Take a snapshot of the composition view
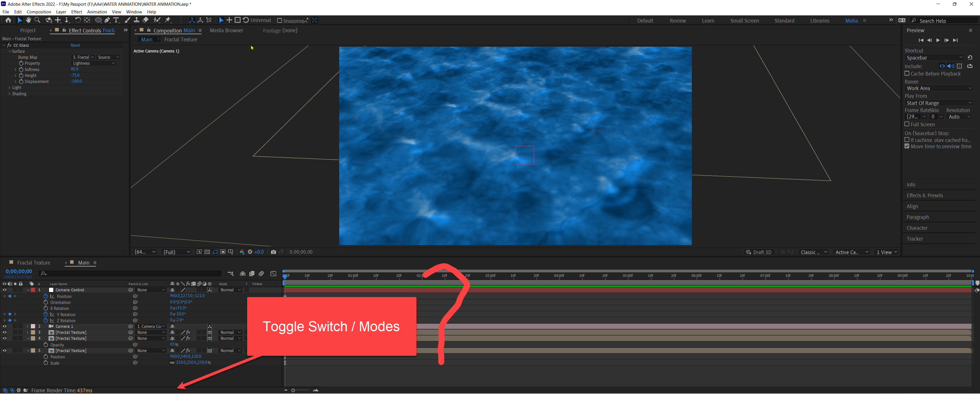 pyautogui.click(x=274, y=252)
